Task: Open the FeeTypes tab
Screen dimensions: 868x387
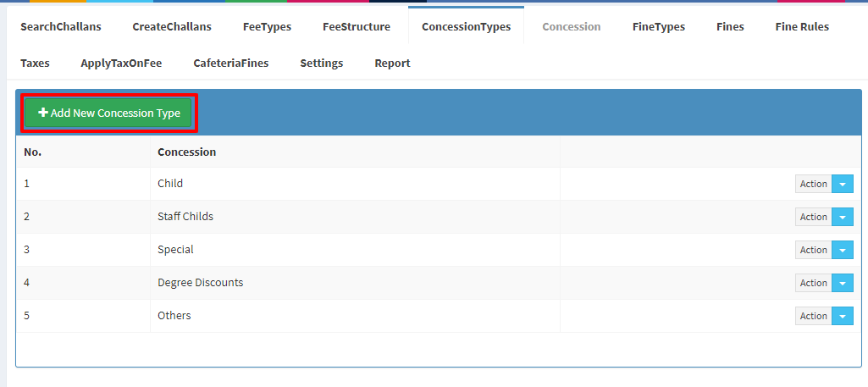Action: click(x=267, y=26)
